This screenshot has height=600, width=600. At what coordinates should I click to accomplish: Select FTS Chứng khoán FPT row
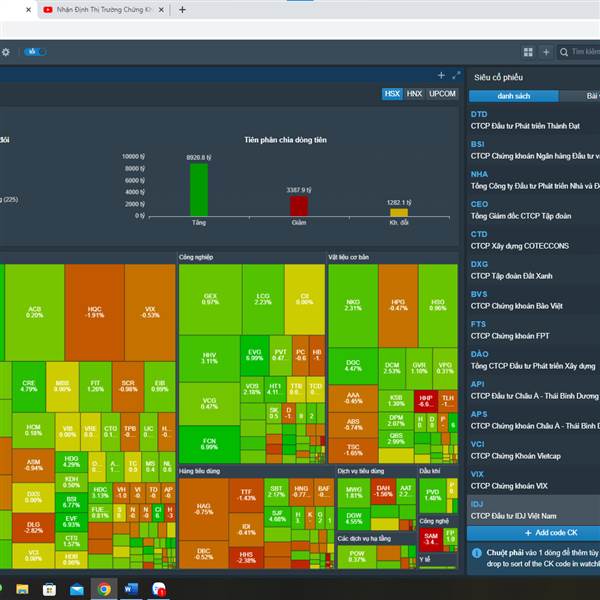click(x=535, y=330)
